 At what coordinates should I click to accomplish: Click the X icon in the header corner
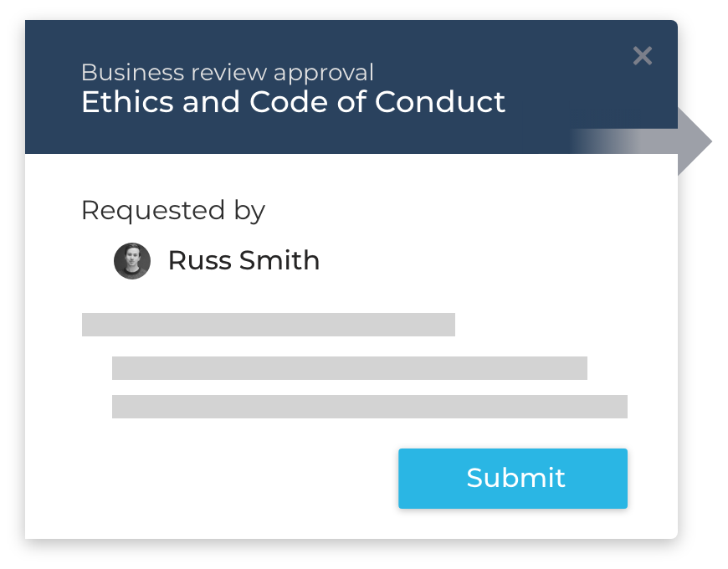[643, 56]
